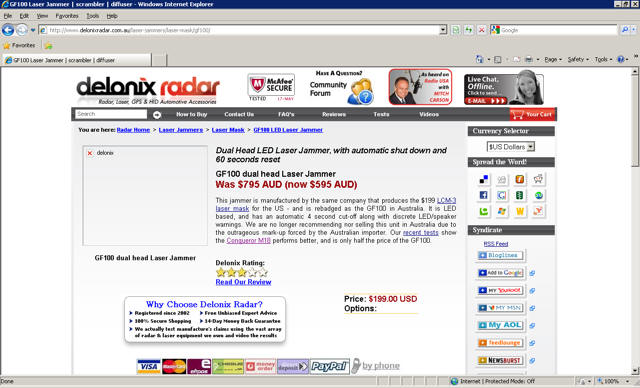
Task: Open the Edit menu
Action: coord(24,16)
